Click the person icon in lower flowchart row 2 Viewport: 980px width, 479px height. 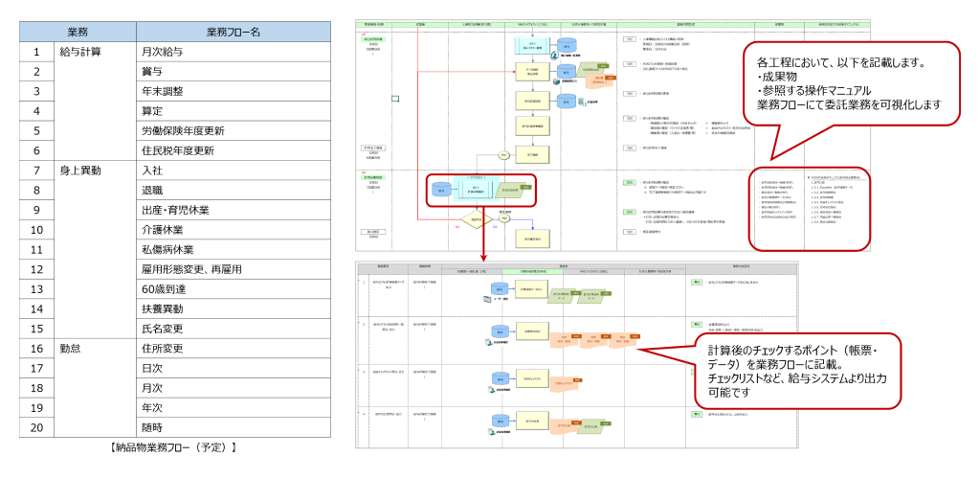486,340
